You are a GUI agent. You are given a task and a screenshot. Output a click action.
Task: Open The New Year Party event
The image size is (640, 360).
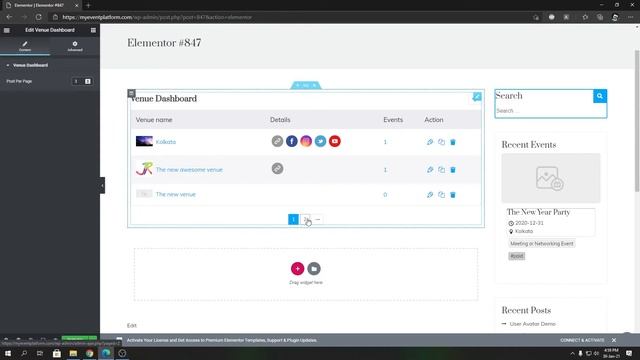tap(538, 212)
